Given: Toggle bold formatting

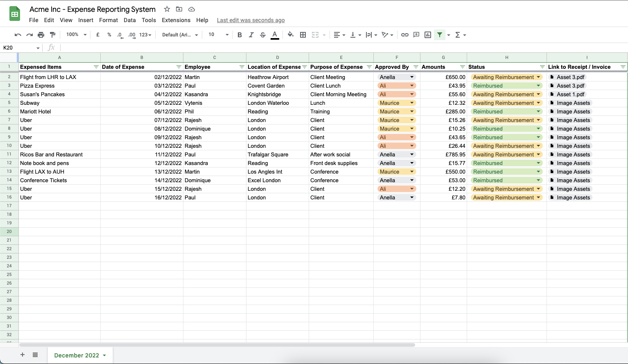Looking at the screenshot, I should click(x=239, y=35).
